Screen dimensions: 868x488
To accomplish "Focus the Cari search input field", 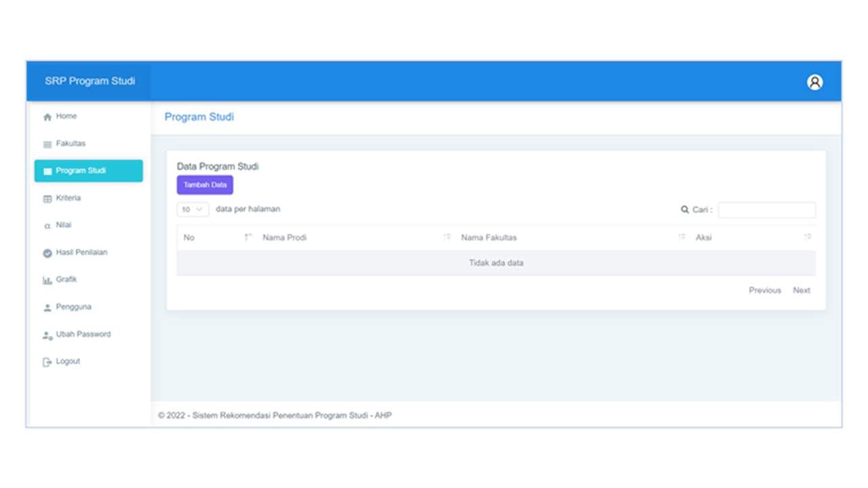I will pos(766,210).
